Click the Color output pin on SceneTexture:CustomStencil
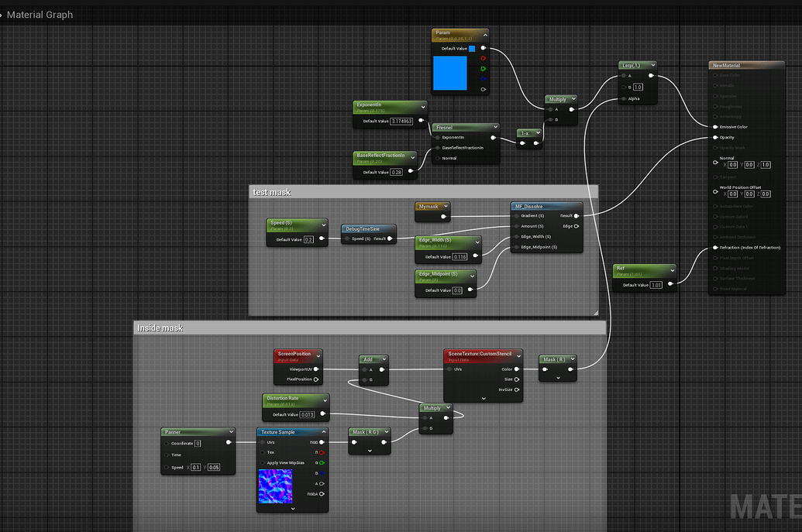Screen dimensions: 802x532 [x=517, y=369]
